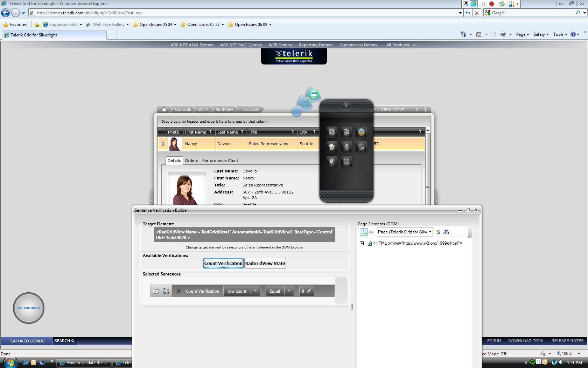Click the angle-brackets code icon in DOM panel

(x=371, y=232)
